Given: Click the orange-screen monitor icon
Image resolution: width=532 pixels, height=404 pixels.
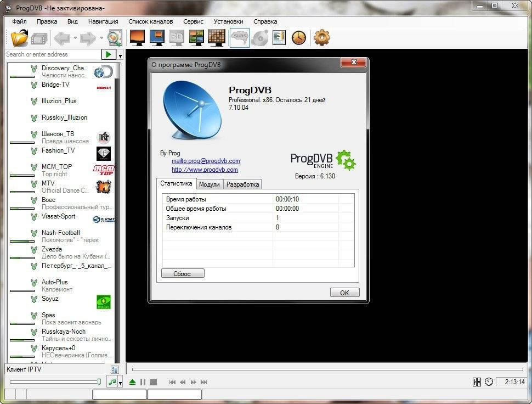Looking at the screenshot, I should coord(138,37).
